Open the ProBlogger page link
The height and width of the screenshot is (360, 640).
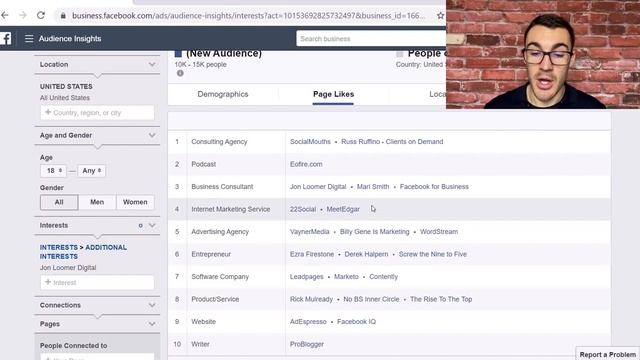[307, 344]
